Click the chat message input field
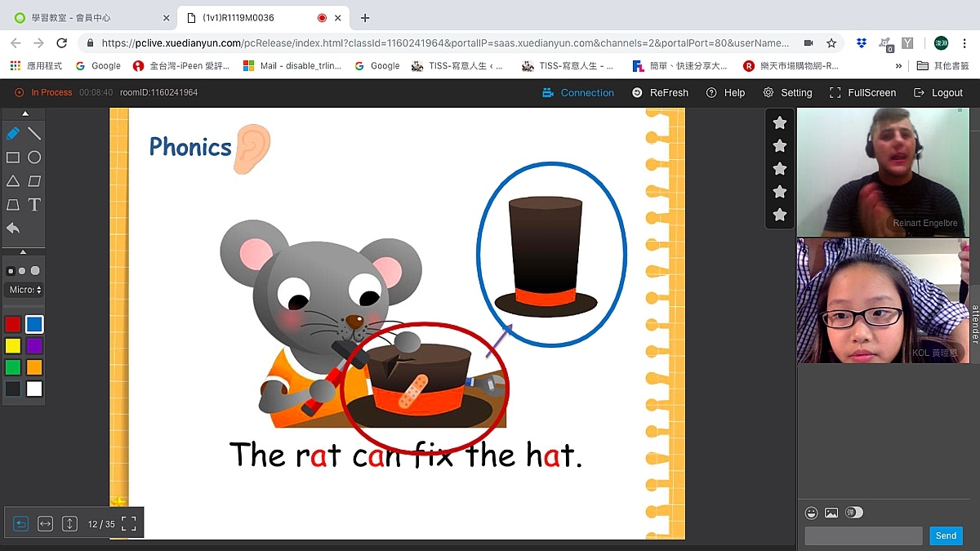This screenshot has height=551, width=980. (863, 536)
